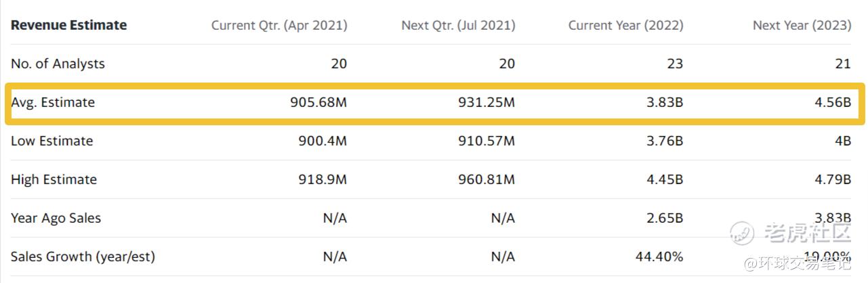868x283 pixels.
Task: Select the 4.56B average estimate value
Action: tap(831, 103)
